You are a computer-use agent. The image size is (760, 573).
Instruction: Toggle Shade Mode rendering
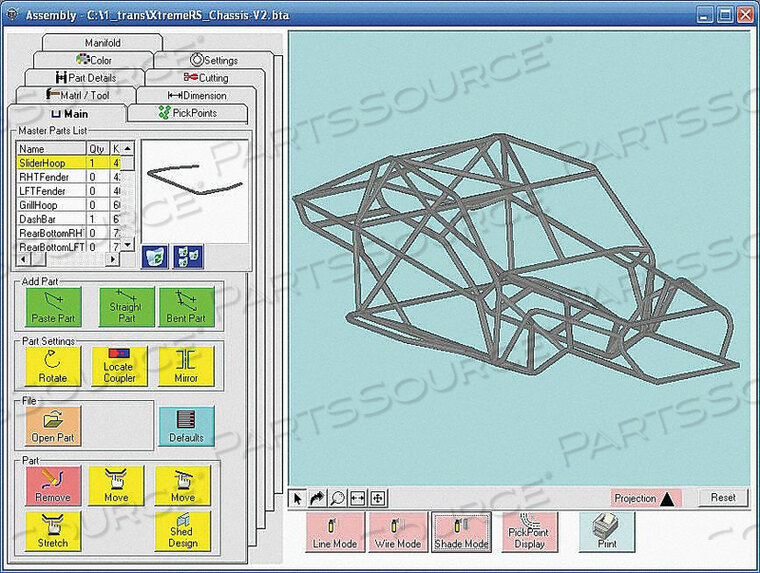pyautogui.click(x=461, y=531)
